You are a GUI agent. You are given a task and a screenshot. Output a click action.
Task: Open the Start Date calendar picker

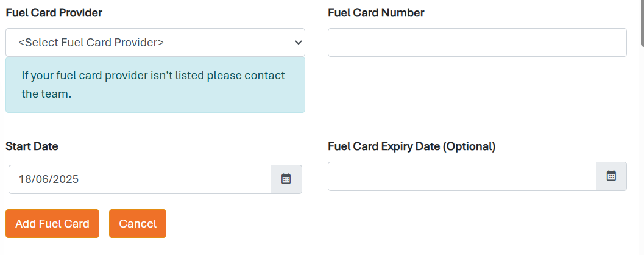286,179
